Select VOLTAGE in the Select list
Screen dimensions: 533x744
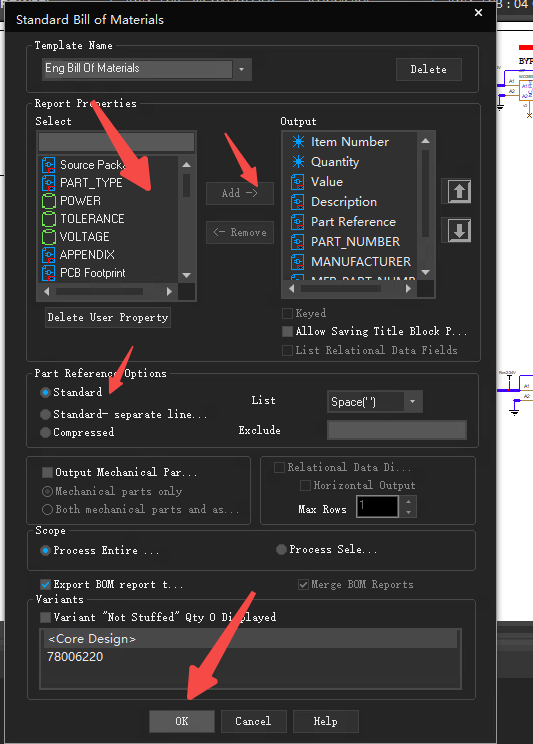[x=84, y=237]
